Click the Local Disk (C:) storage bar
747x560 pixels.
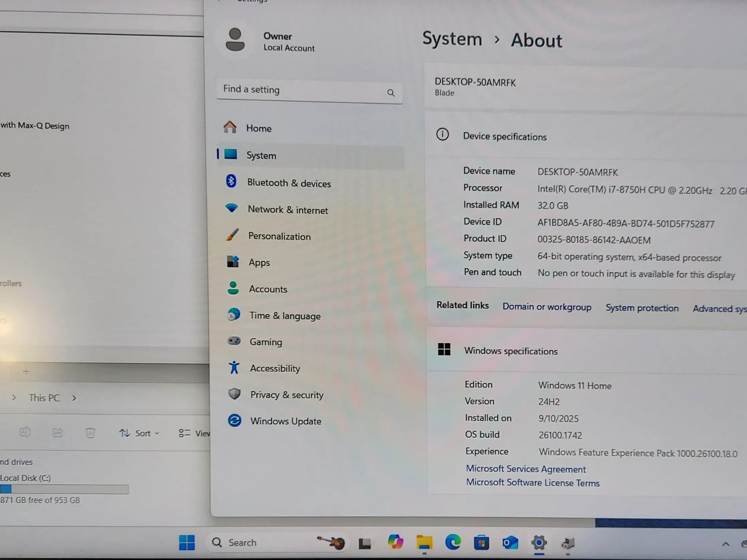64,489
